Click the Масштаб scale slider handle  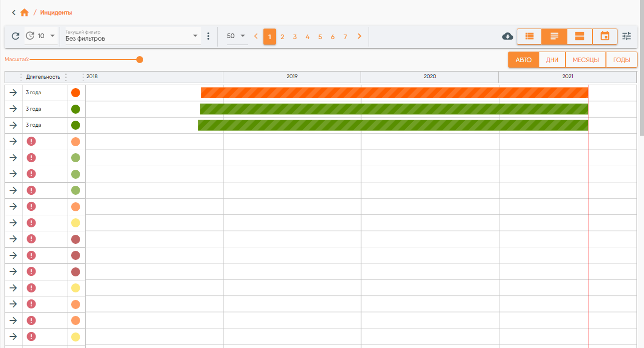[140, 60]
